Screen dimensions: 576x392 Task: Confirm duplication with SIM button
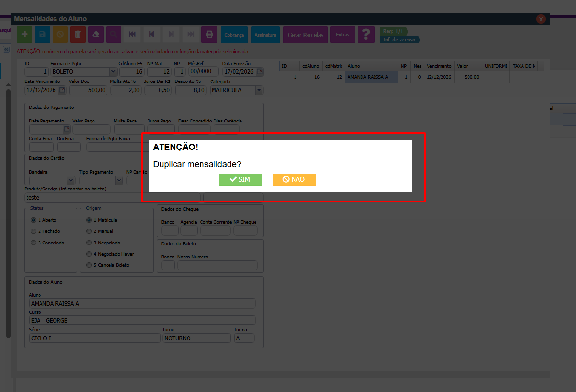240,179
